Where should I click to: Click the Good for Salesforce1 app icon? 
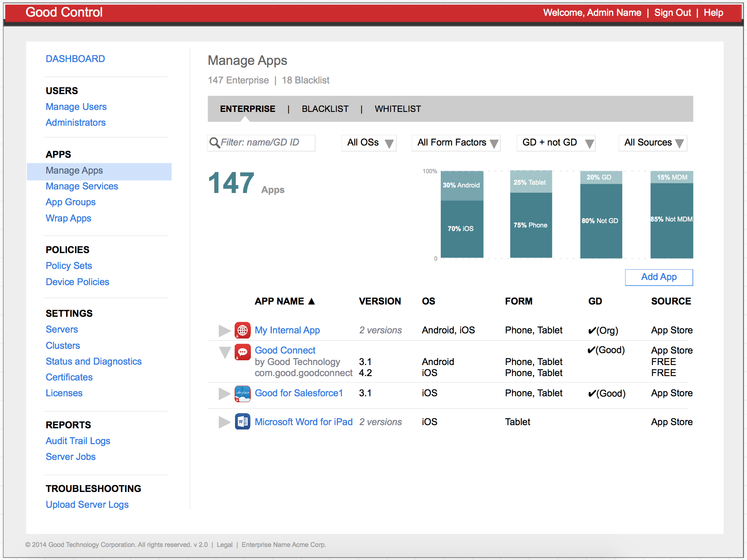(243, 394)
